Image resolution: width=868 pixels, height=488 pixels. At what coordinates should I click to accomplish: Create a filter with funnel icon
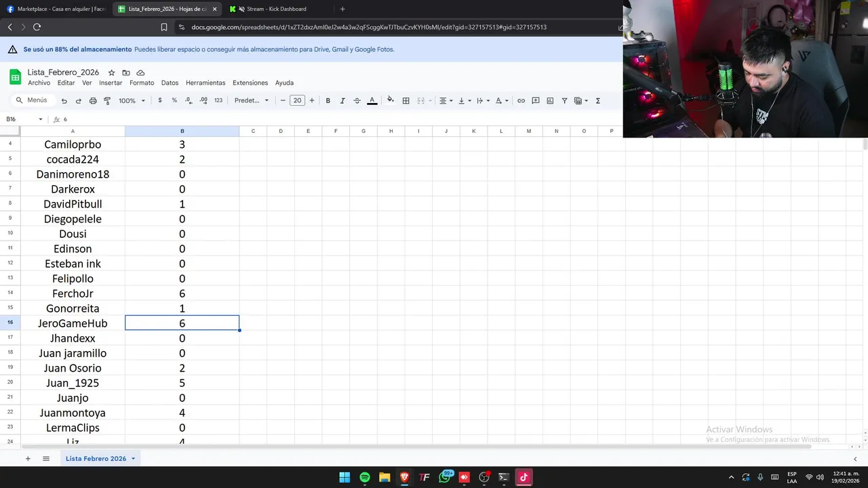coord(564,100)
